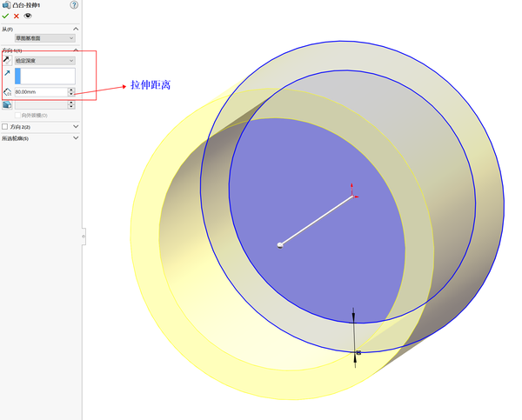Image resolution: width=522 pixels, height=420 pixels.
Task: Toggle the draft on/off icon button
Action: click(7, 105)
